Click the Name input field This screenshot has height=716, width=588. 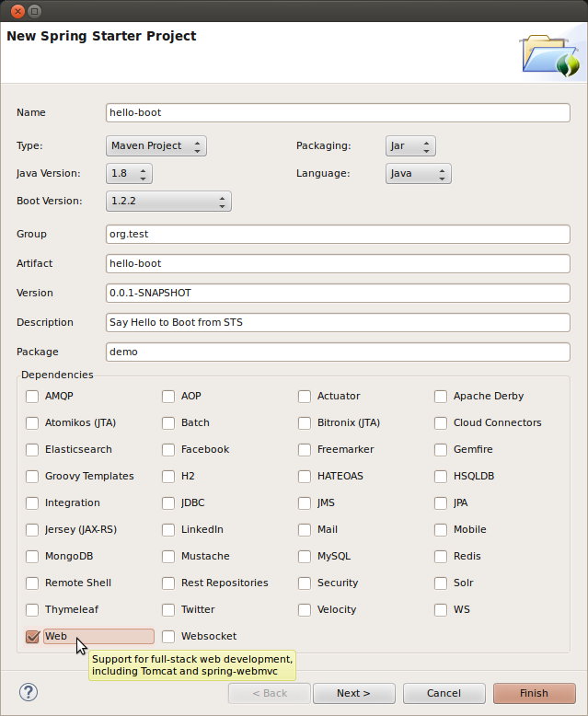coord(338,113)
